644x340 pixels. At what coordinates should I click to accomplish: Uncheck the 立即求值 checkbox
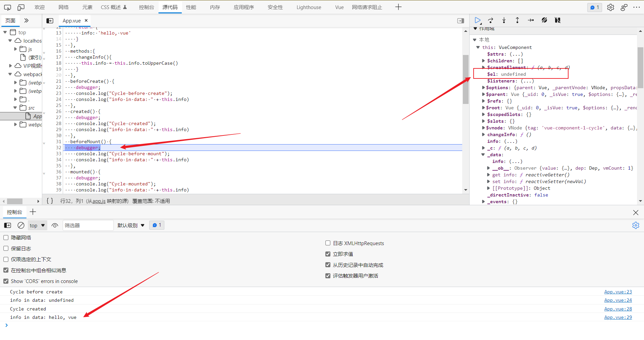pyautogui.click(x=328, y=254)
